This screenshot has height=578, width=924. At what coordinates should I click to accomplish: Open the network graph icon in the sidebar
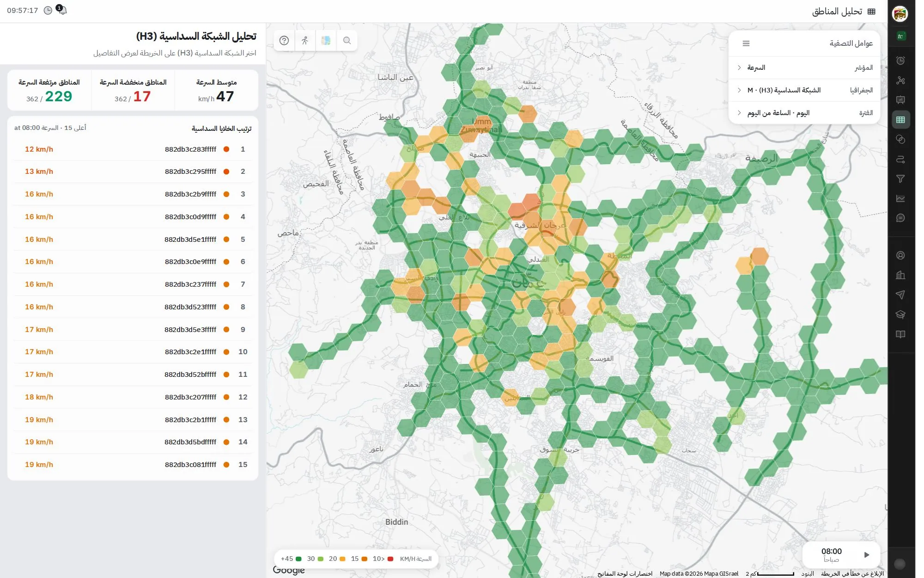pyautogui.click(x=900, y=80)
